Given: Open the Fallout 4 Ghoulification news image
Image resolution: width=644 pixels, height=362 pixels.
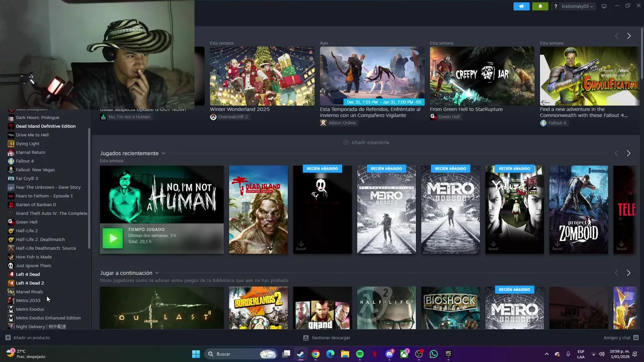Looking at the screenshot, I should point(589,76).
